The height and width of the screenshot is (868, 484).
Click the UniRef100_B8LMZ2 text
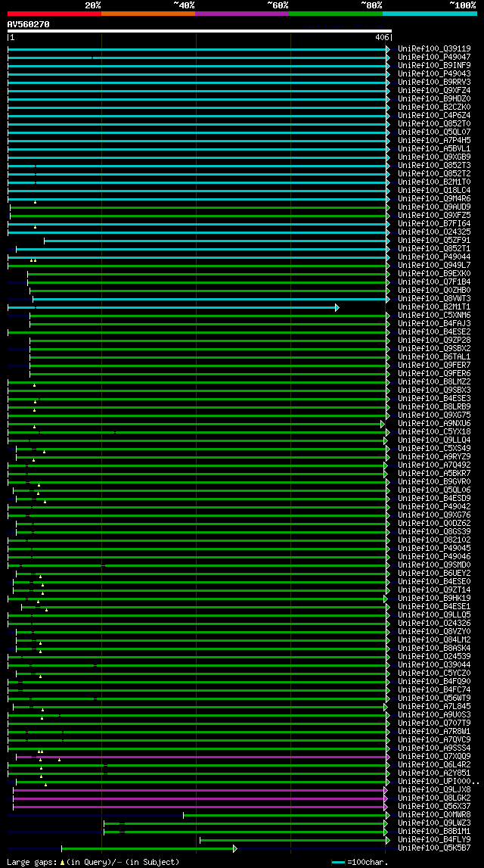[x=434, y=382]
